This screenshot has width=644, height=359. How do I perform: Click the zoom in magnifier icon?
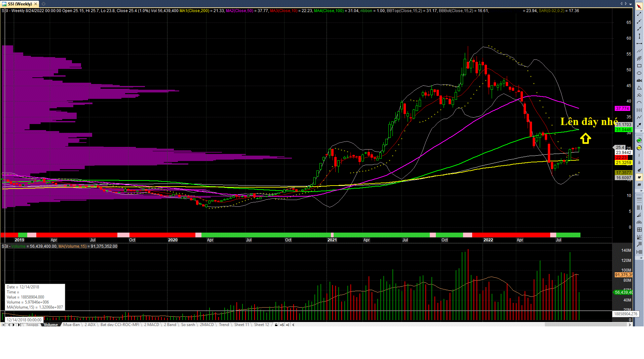(x=639, y=141)
